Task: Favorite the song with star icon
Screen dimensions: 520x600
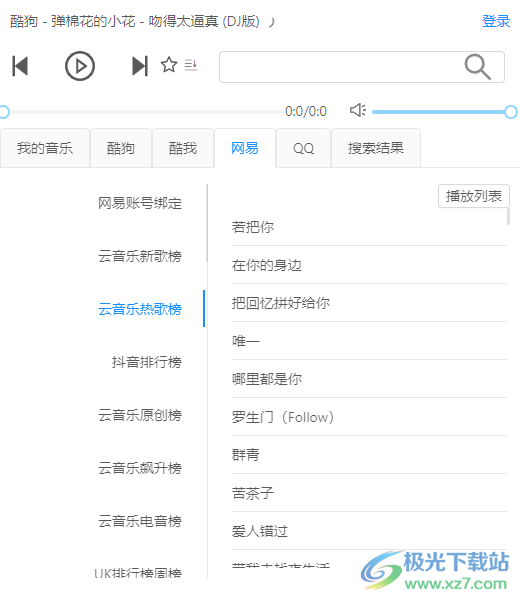Action: point(169,65)
